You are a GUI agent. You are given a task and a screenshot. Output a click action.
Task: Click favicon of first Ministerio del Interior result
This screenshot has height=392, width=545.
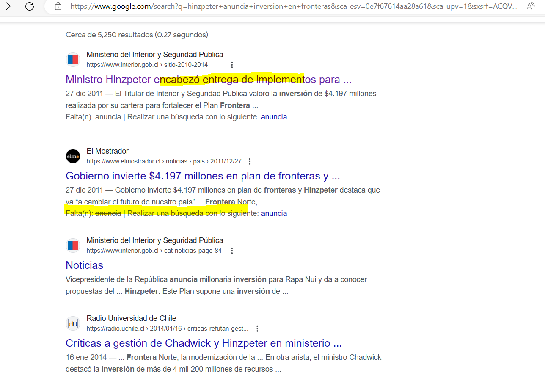(x=73, y=60)
